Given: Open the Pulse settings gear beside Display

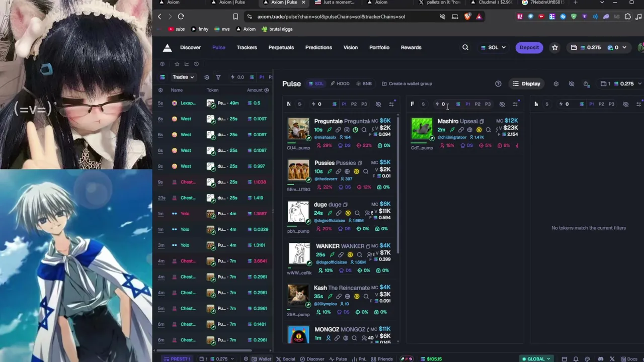Looking at the screenshot, I should point(556,84).
